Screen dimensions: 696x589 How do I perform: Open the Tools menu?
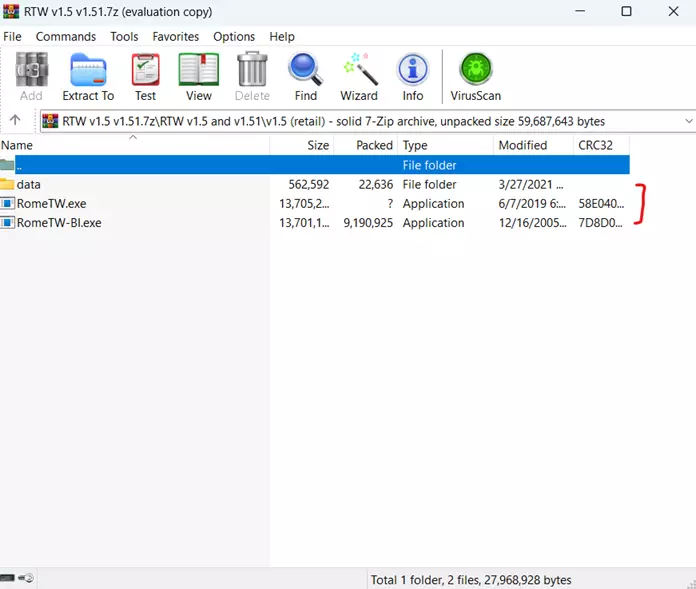click(x=124, y=36)
